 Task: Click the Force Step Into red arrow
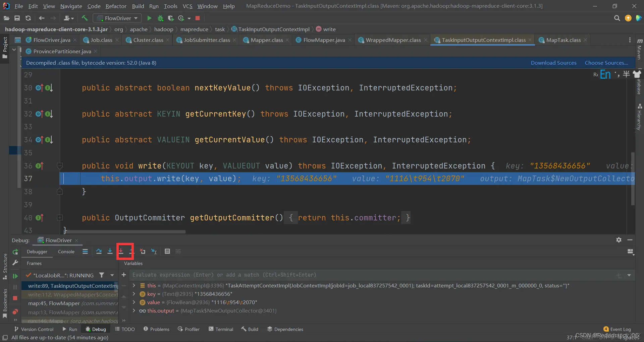click(x=121, y=251)
